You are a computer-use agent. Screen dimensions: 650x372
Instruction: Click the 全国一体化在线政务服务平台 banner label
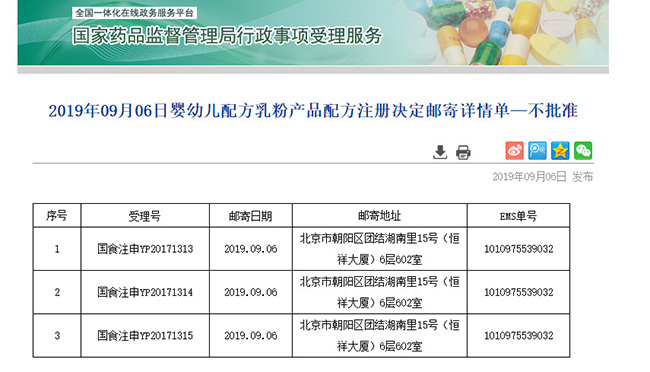[134, 13]
